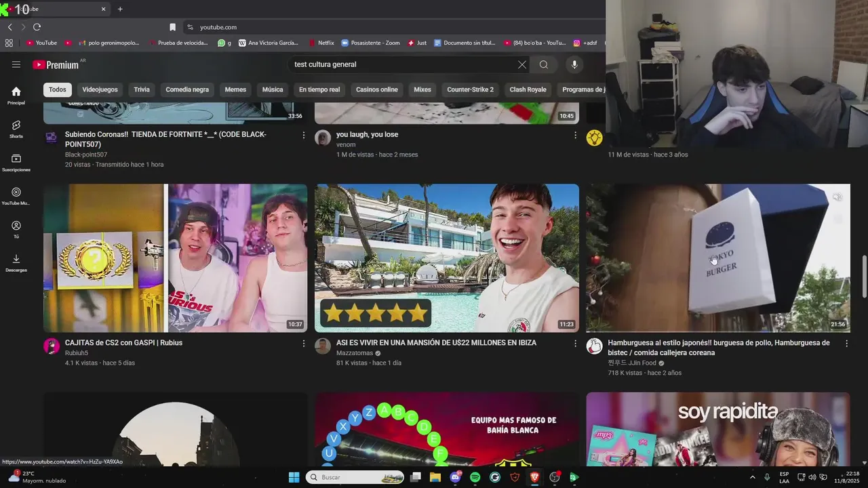Open the CAJITAS de CS2 con GASPI title
The height and width of the screenshot is (488, 868).
click(123, 343)
